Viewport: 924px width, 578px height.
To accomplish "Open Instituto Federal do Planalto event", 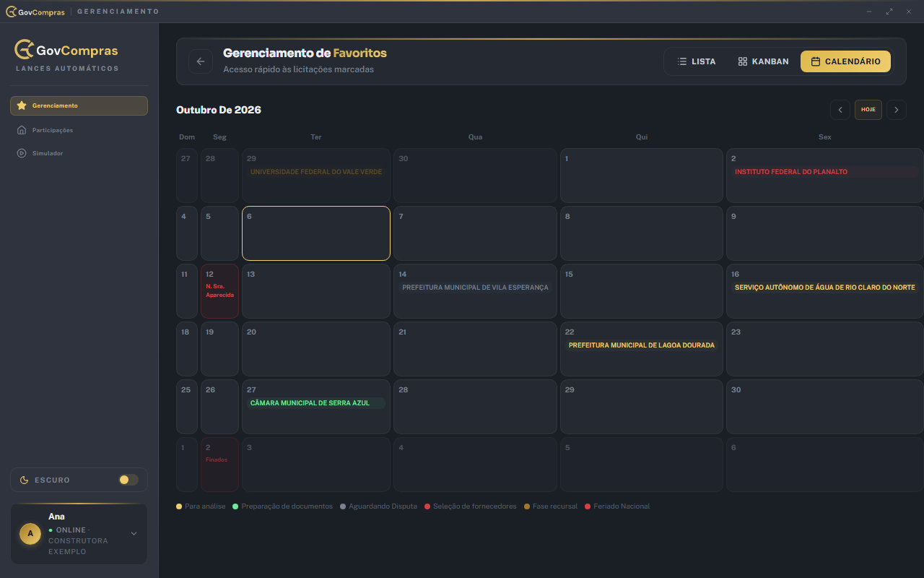I will [824, 172].
